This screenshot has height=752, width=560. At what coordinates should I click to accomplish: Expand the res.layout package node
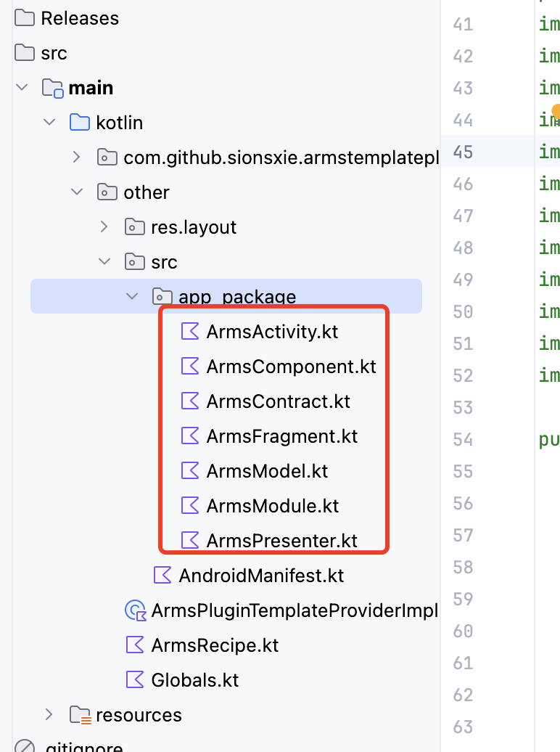(x=104, y=227)
